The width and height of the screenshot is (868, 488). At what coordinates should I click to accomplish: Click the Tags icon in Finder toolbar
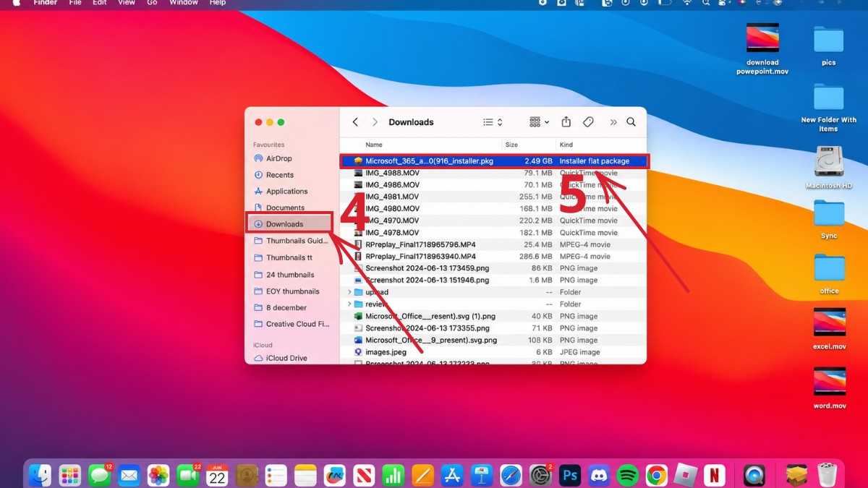(x=588, y=122)
